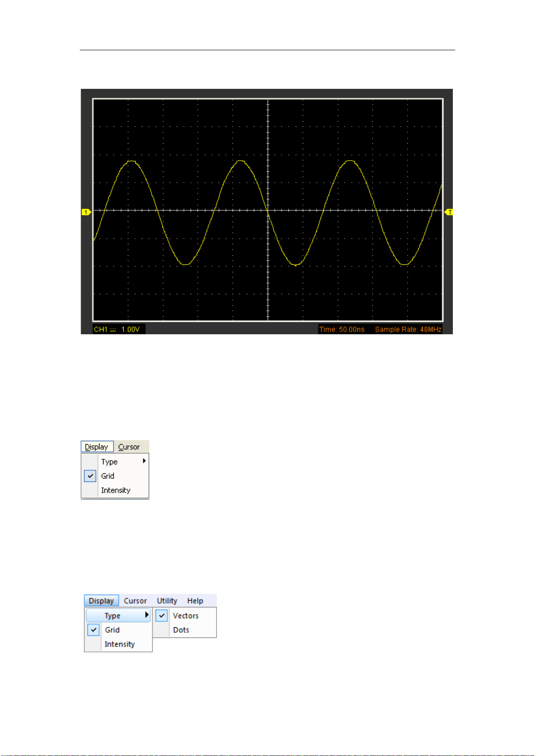Select Type in the upper Display dropdown
This screenshot has height=756, width=534.
click(109, 462)
